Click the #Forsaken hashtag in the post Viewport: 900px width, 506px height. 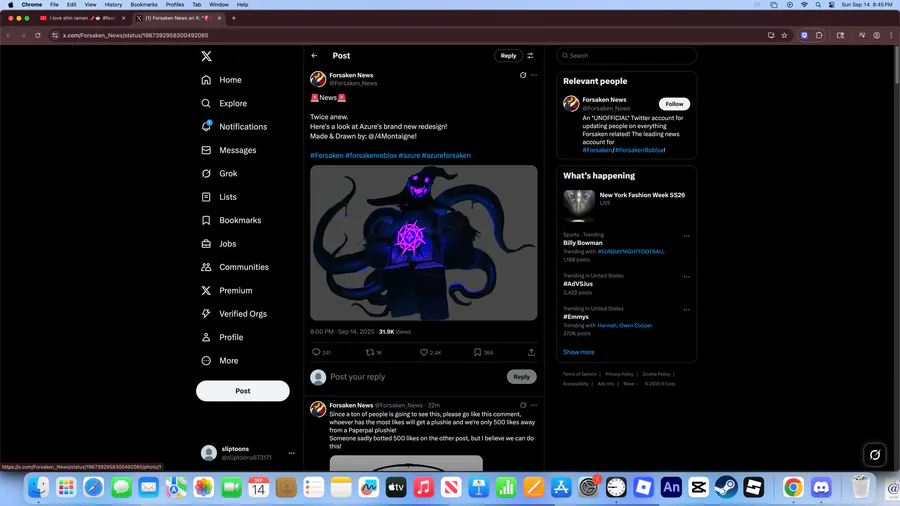327,155
